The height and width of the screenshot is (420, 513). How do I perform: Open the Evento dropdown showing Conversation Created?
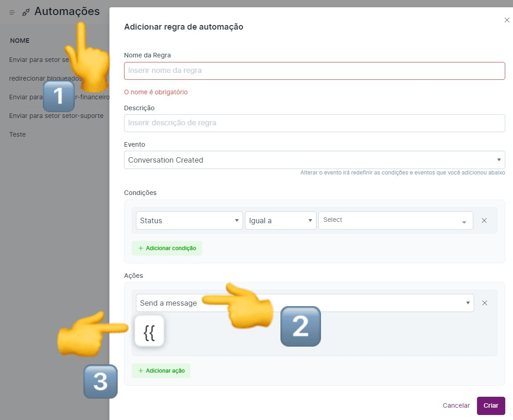tap(315, 160)
